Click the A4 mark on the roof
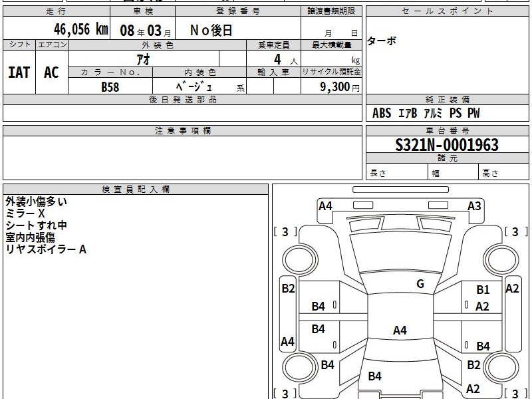The height and width of the screenshot is (399, 532). pos(400,330)
